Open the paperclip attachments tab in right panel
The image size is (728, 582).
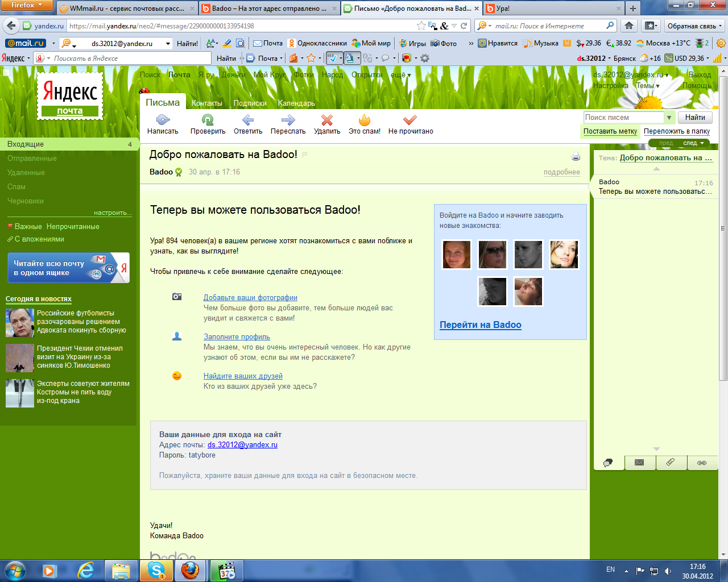click(x=671, y=463)
